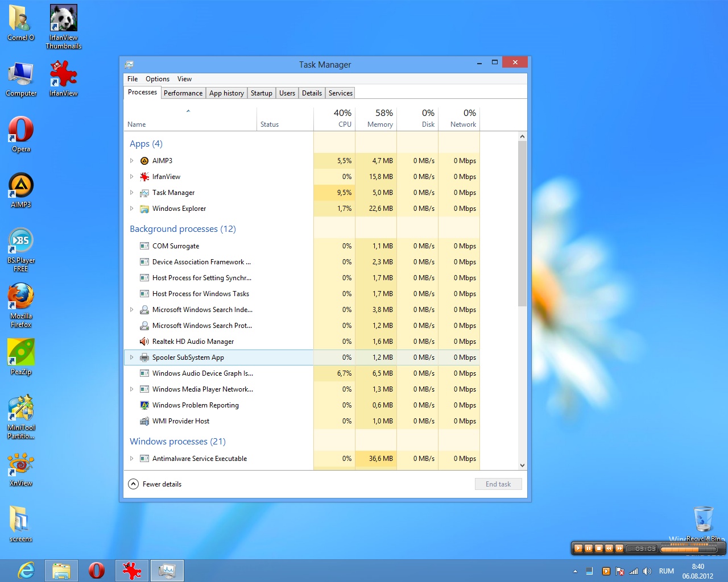
Task: Select the Computer desktop icon
Action: click(21, 79)
